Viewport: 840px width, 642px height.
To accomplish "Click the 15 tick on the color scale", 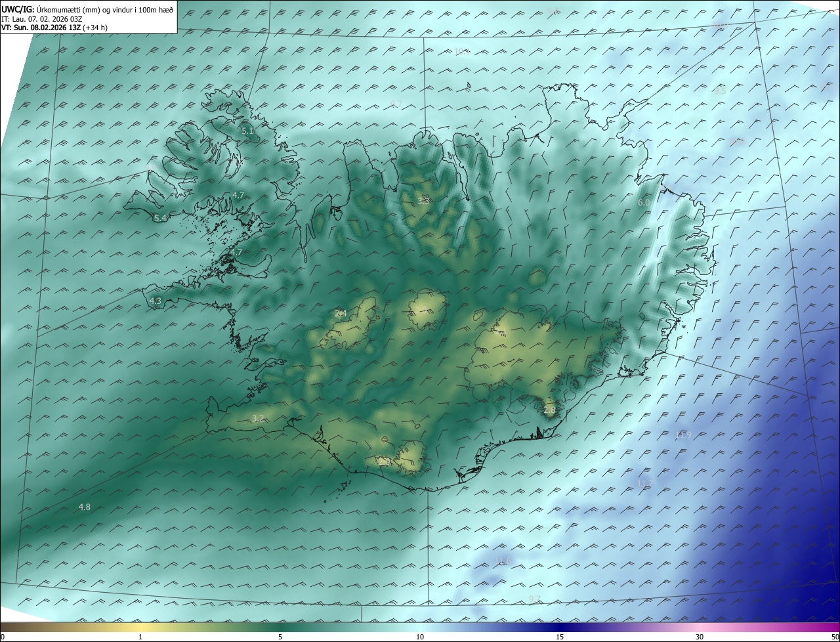I will point(560,637).
